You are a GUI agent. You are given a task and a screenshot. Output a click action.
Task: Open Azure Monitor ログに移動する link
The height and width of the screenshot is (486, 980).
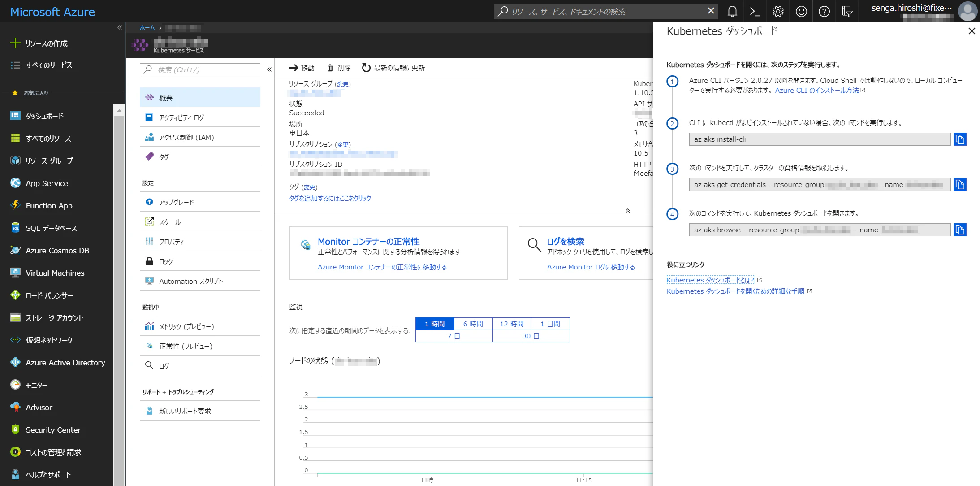[x=591, y=267]
